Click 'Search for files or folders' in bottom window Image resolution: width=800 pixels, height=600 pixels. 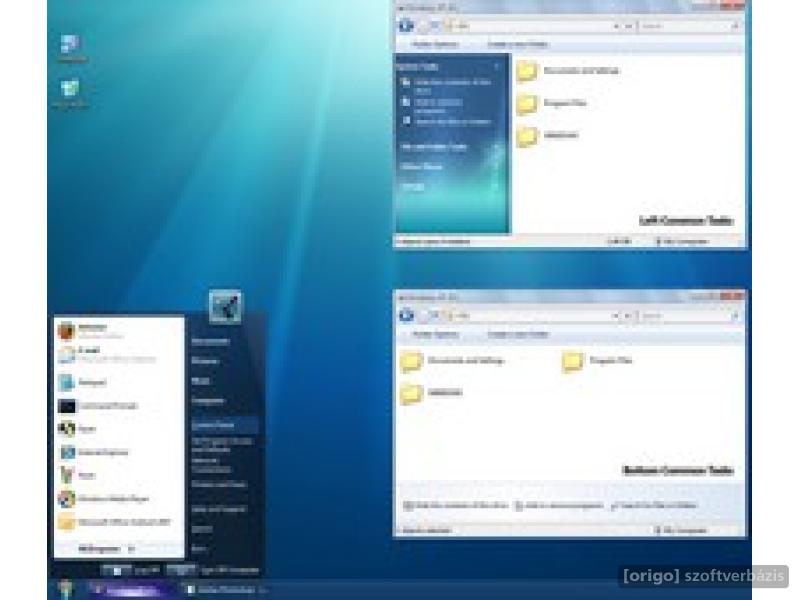[654, 506]
